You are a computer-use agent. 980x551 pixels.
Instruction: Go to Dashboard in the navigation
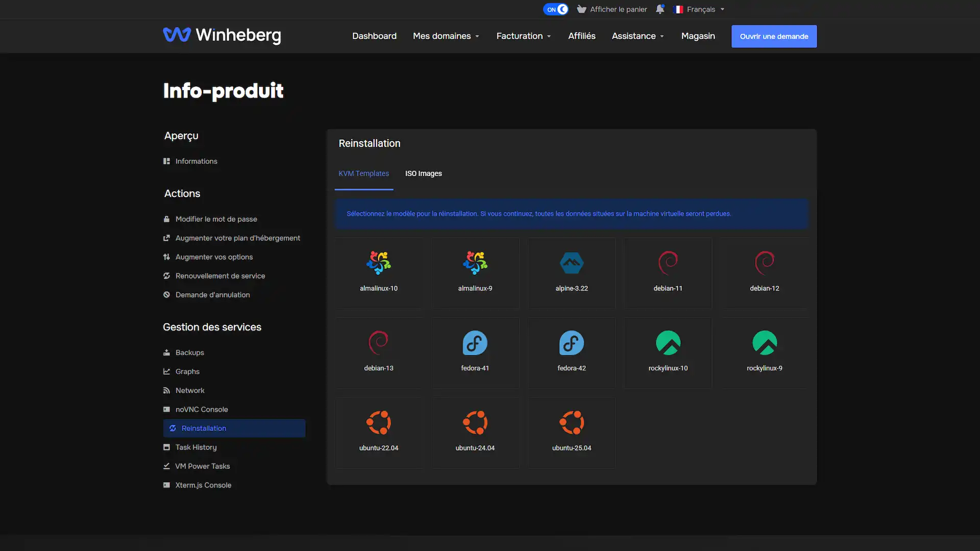point(374,36)
